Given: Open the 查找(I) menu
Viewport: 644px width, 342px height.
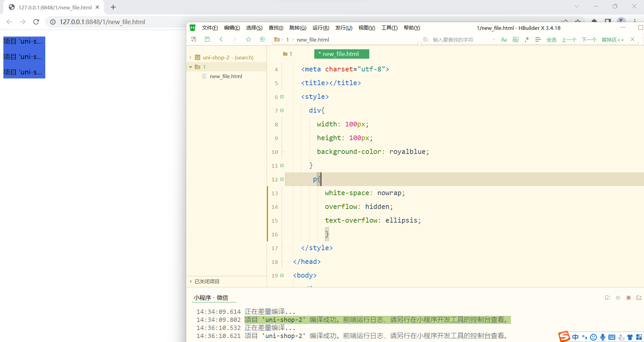Looking at the screenshot, I should click(x=276, y=28).
